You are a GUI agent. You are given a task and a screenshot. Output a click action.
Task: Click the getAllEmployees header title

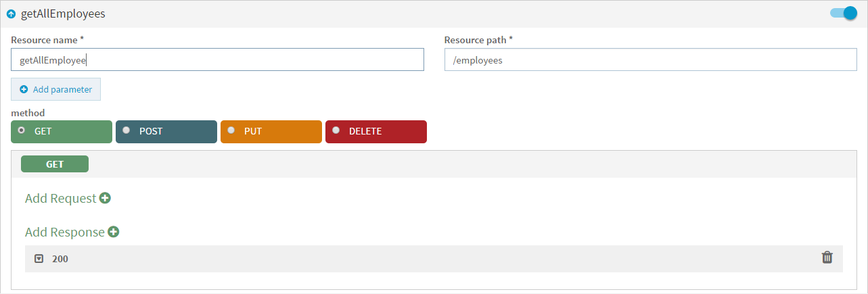[x=63, y=14]
